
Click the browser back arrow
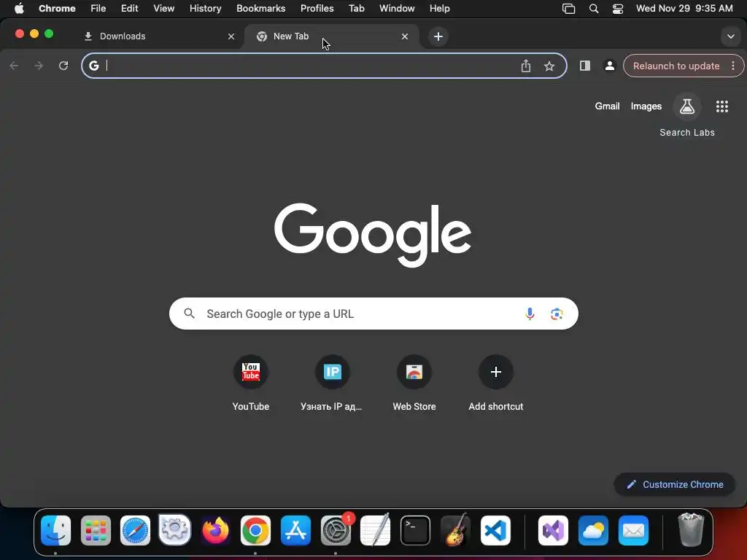click(15, 66)
